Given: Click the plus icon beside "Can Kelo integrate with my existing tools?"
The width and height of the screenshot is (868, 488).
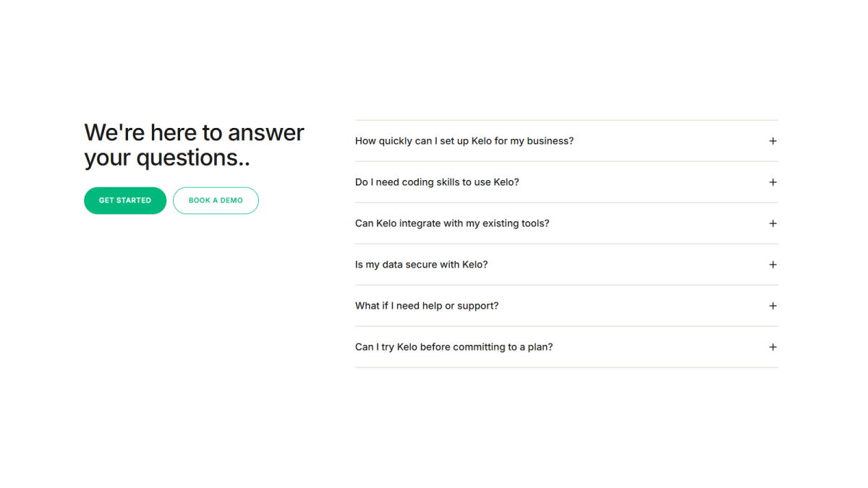Looking at the screenshot, I should pos(773,223).
